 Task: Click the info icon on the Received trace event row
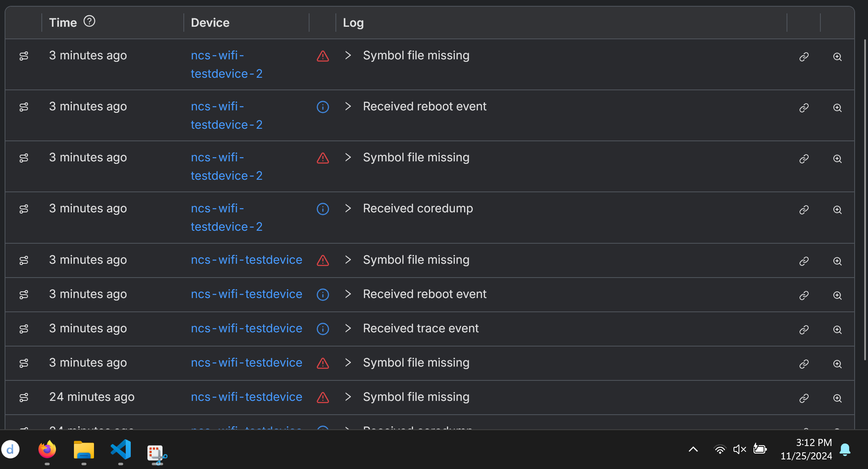[x=323, y=329]
